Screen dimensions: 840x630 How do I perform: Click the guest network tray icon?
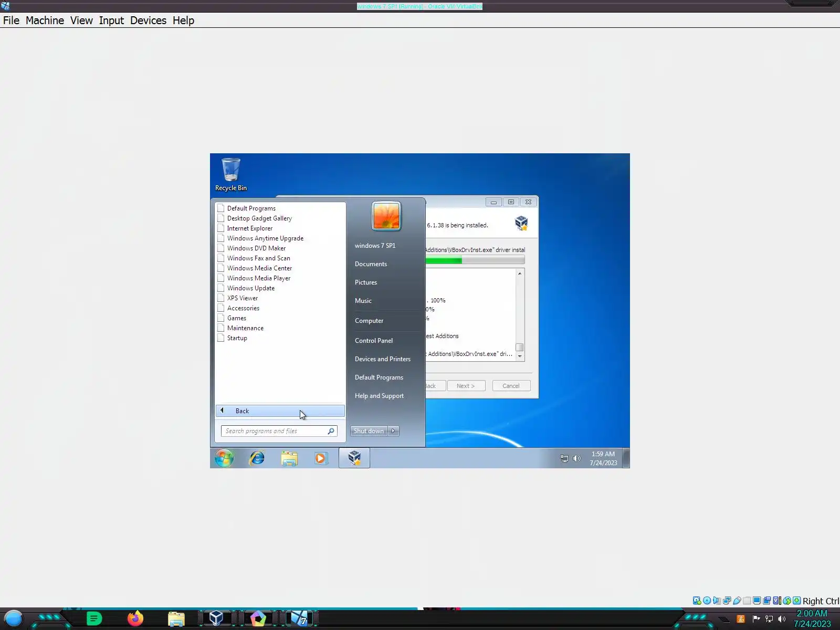564,458
